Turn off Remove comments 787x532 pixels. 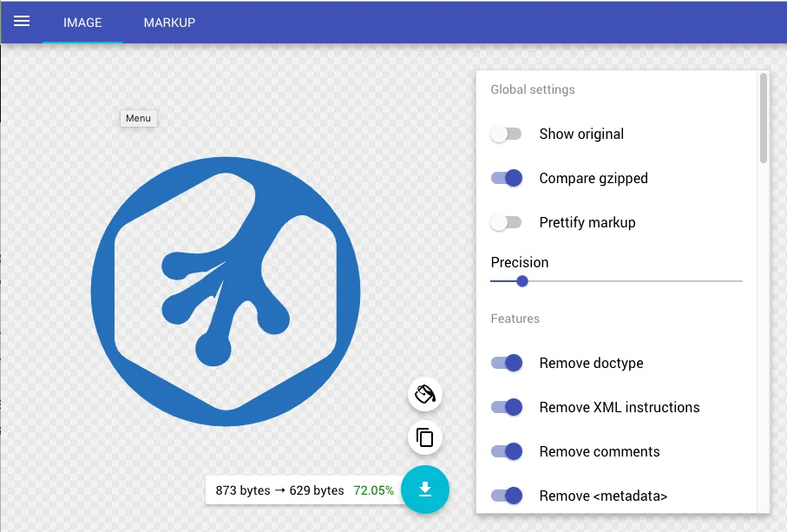[507, 452]
